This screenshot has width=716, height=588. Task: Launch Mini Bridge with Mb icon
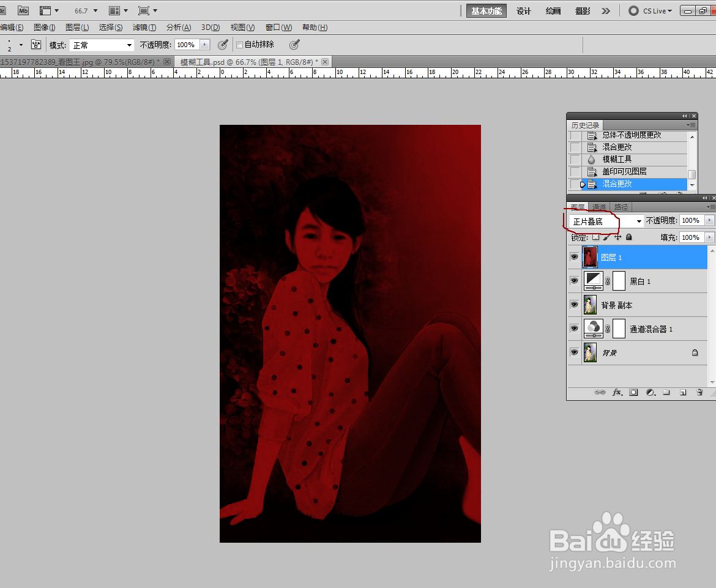click(x=23, y=10)
